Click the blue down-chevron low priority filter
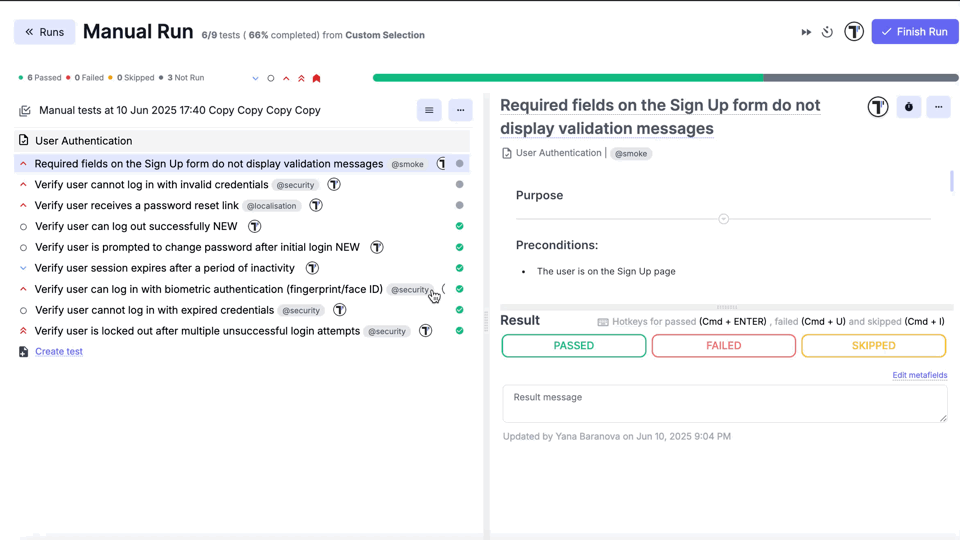Screen dimensions: 960x540 pos(255,78)
